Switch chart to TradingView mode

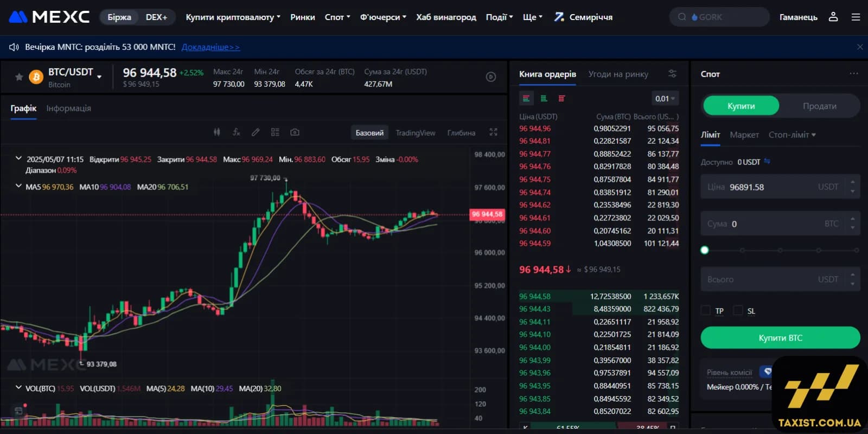[415, 132]
